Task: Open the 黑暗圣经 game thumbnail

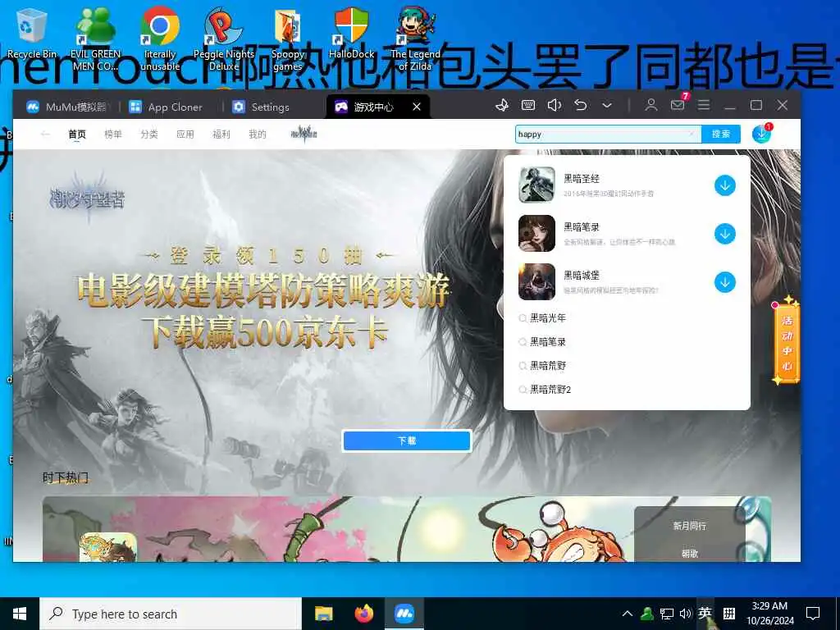Action: (536, 185)
